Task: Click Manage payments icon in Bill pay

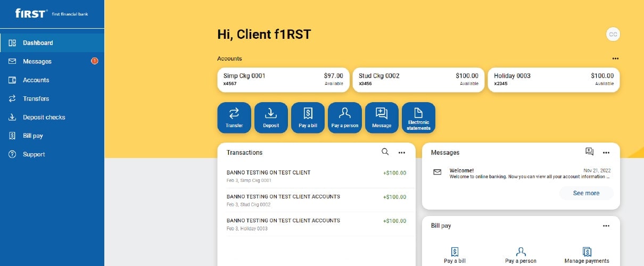Action: 587,252
